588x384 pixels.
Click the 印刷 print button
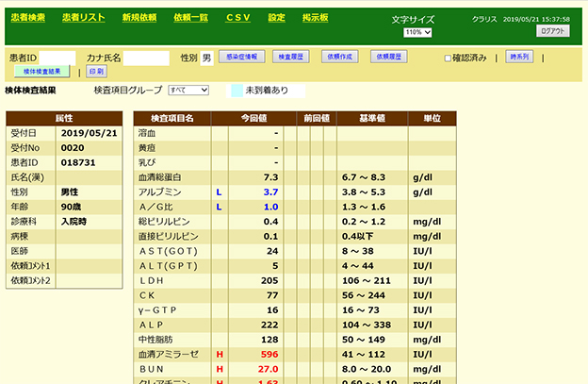(x=96, y=71)
